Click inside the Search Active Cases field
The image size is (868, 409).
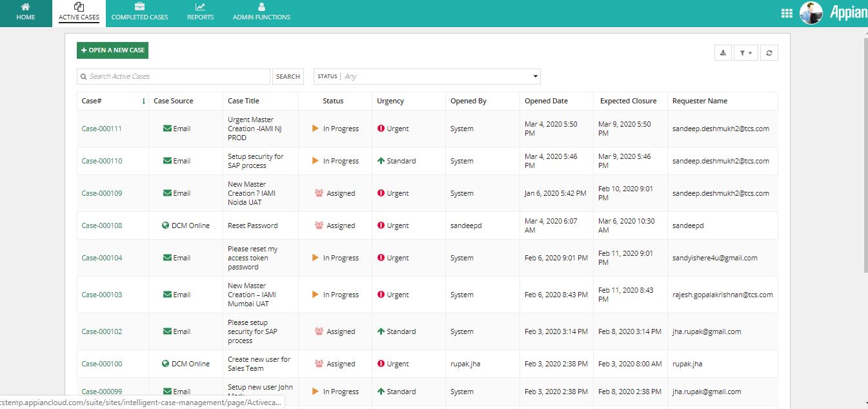[173, 76]
